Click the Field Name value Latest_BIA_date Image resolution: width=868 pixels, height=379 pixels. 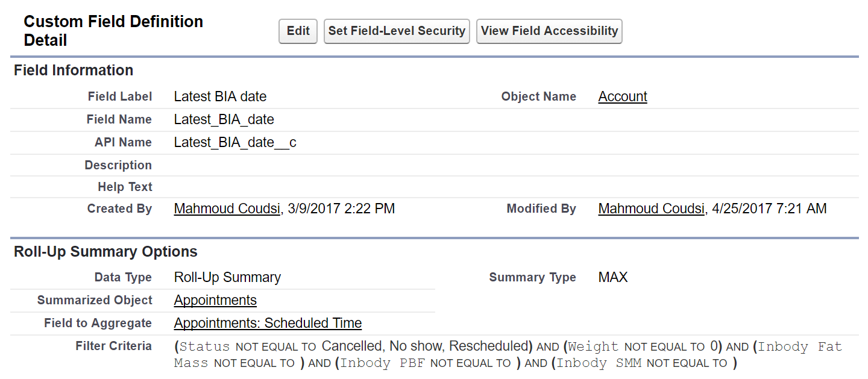(224, 119)
